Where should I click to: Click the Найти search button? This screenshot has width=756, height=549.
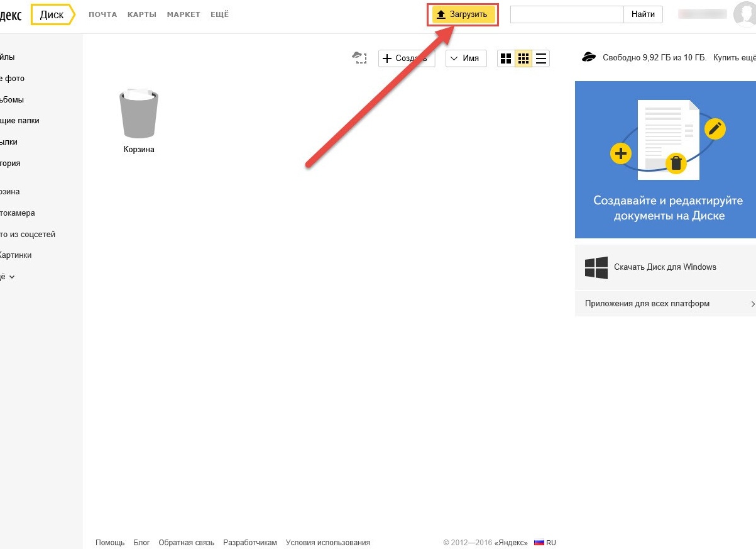coord(643,14)
